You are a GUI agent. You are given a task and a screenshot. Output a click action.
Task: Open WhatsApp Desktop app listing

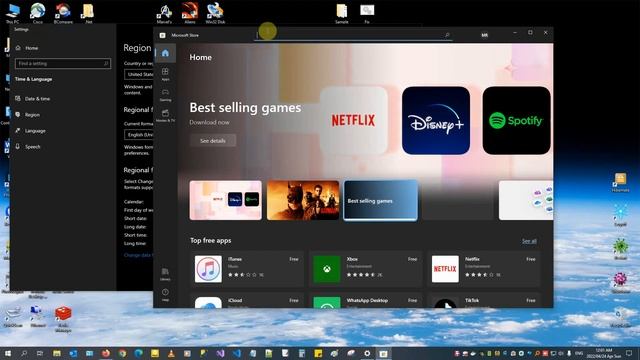coord(365,300)
